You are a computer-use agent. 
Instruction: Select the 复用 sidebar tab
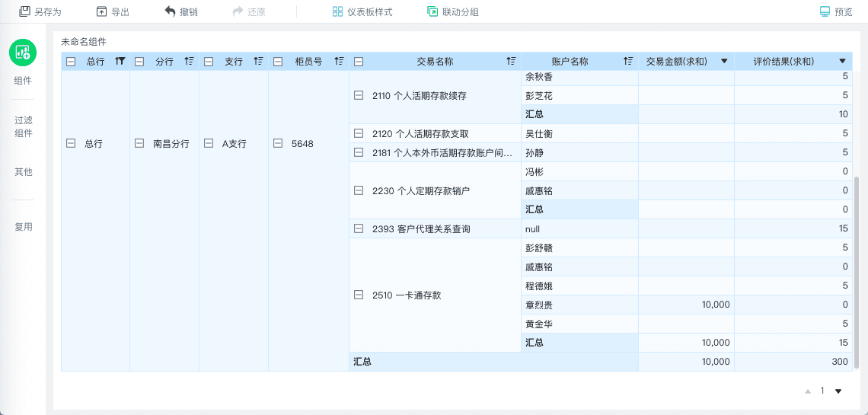pyautogui.click(x=24, y=227)
